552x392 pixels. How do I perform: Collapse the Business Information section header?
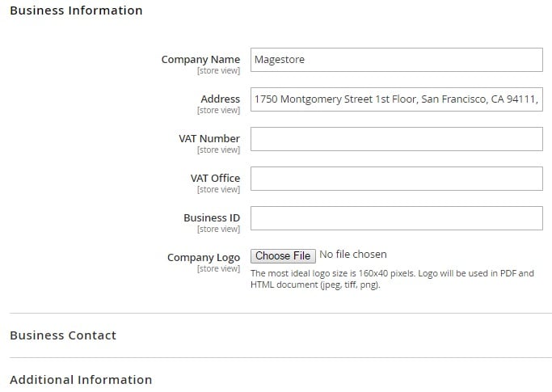[76, 11]
